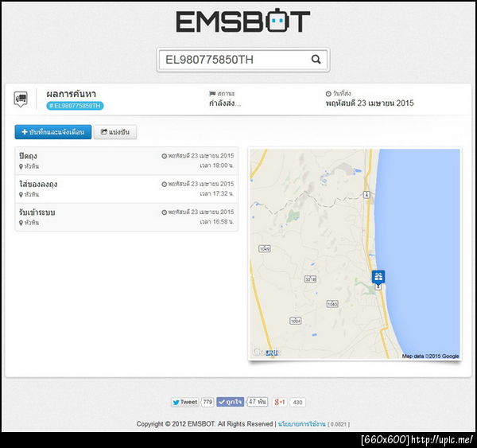Click the Google logo on the map
Image resolution: width=477 pixels, height=448 pixels.
click(266, 353)
